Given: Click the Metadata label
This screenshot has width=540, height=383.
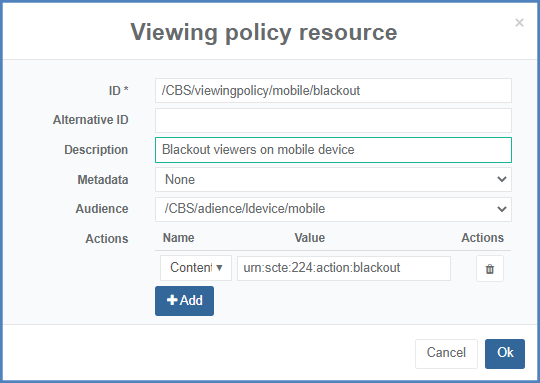Looking at the screenshot, I should [x=103, y=179].
